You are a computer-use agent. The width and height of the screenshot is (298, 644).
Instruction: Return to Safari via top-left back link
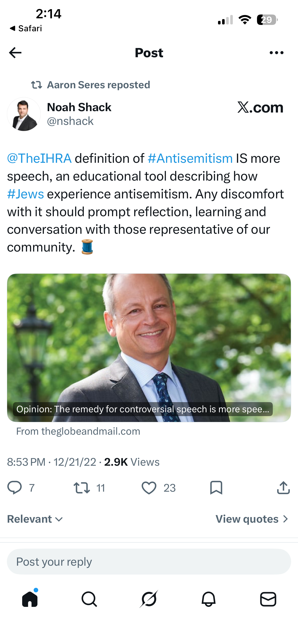[25, 28]
